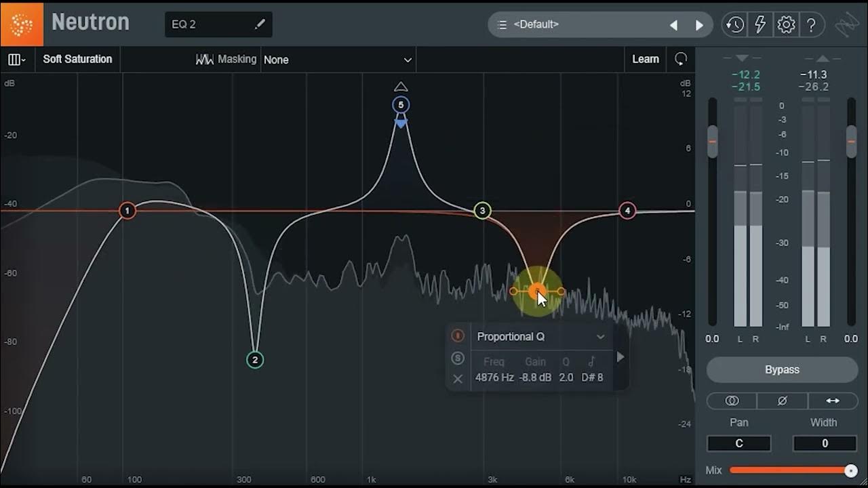Screen dimensions: 868x488
Task: Go to previous preset arrow
Action: 673,25
